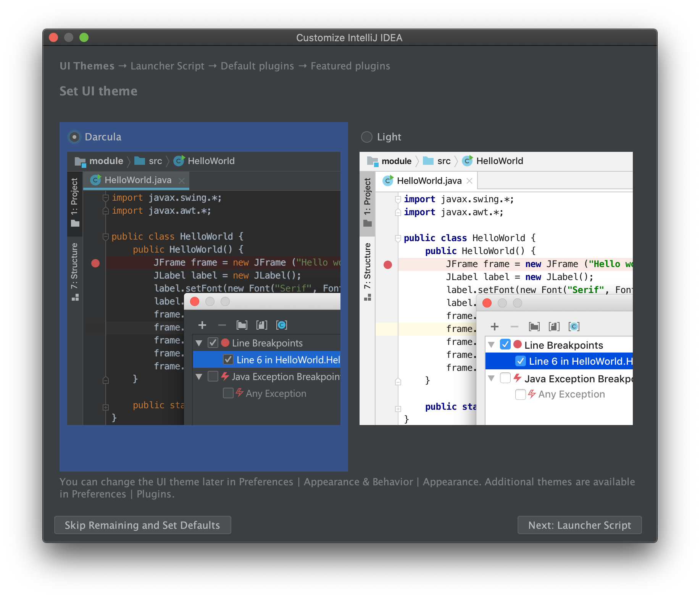Close the breakpoints dialog in Light preview

(487, 303)
